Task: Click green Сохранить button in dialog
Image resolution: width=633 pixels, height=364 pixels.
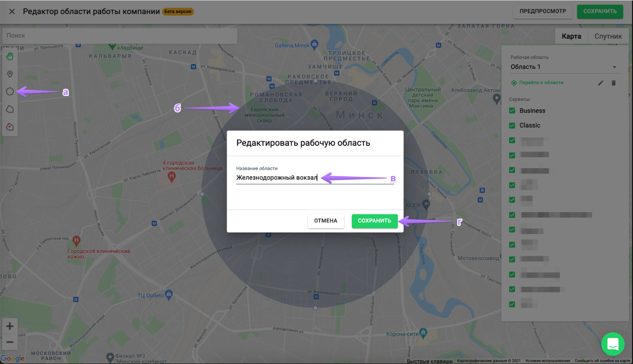Action: (374, 221)
